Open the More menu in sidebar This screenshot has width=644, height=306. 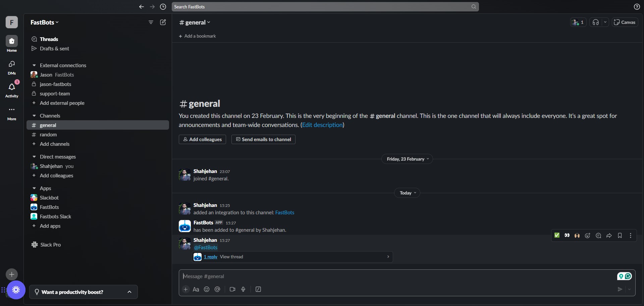tap(12, 113)
